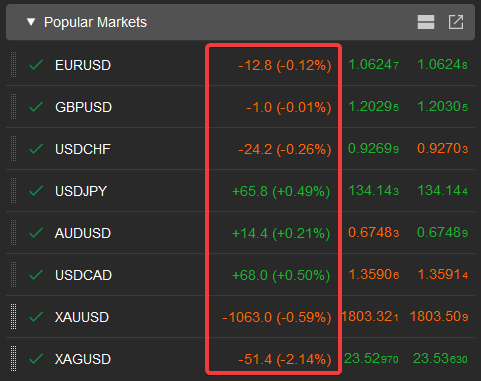The image size is (481, 381).
Task: Click the AUDUSD checkmark icon
Action: pyautogui.click(x=36, y=233)
